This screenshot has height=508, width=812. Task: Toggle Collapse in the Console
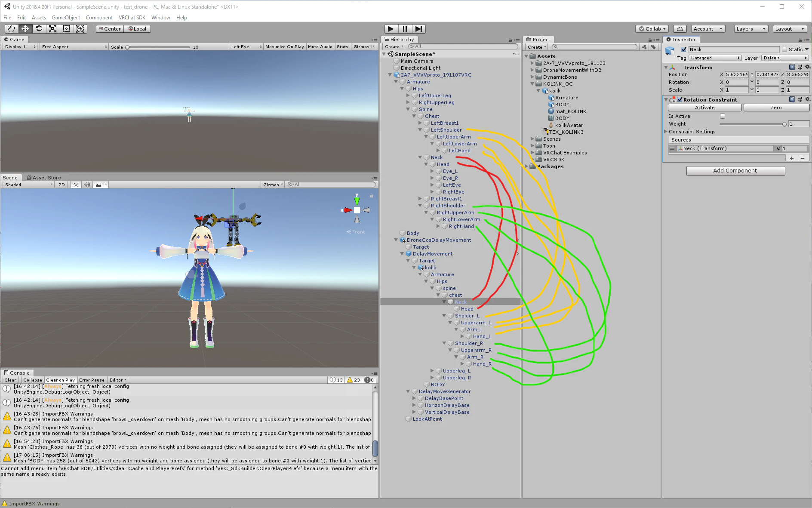33,380
